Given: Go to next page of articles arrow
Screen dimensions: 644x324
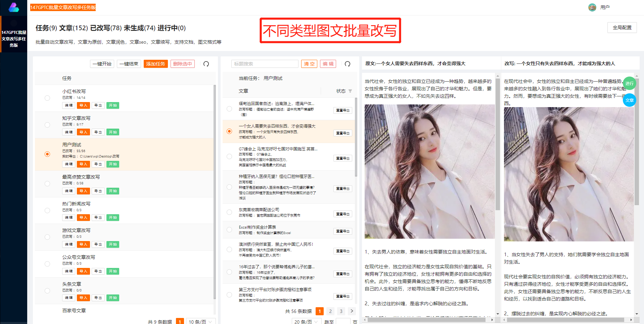Looking at the screenshot, I should (x=352, y=311).
